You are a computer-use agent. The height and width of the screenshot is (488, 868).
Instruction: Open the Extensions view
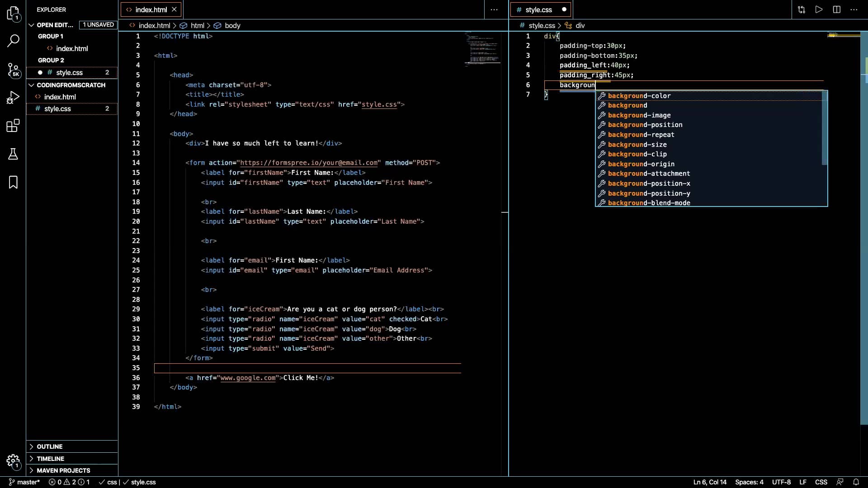(13, 126)
